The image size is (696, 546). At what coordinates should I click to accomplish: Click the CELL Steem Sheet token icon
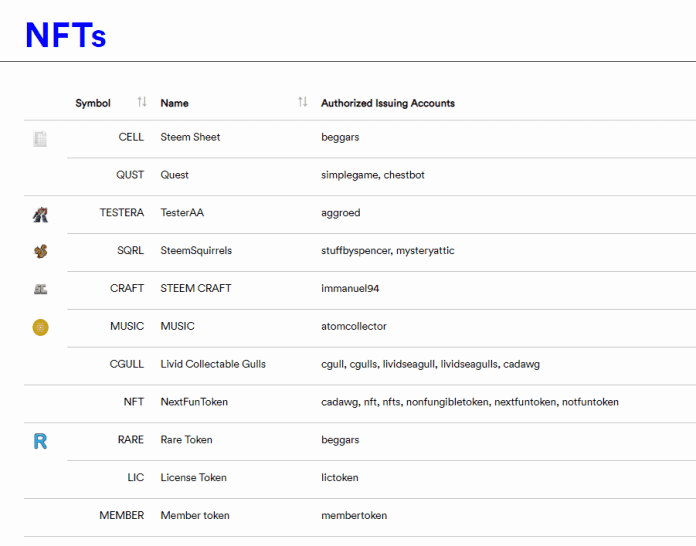click(40, 138)
